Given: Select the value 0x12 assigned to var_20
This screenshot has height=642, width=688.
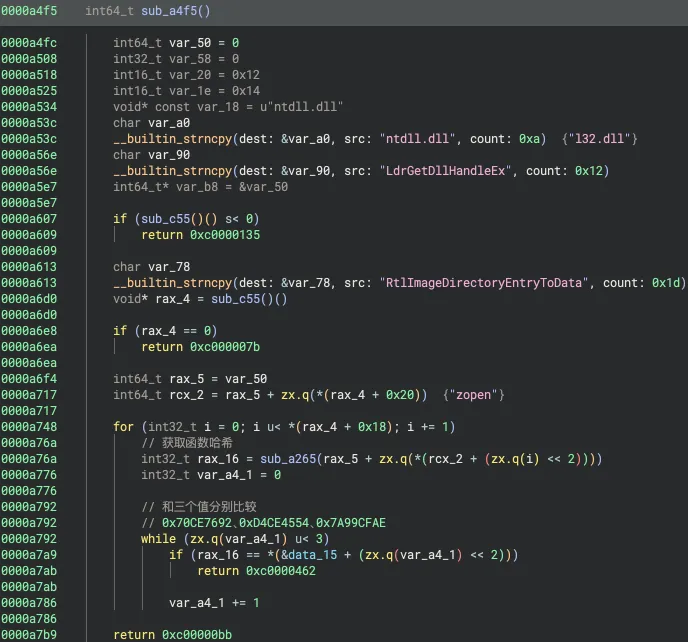Looking at the screenshot, I should tap(246, 75).
